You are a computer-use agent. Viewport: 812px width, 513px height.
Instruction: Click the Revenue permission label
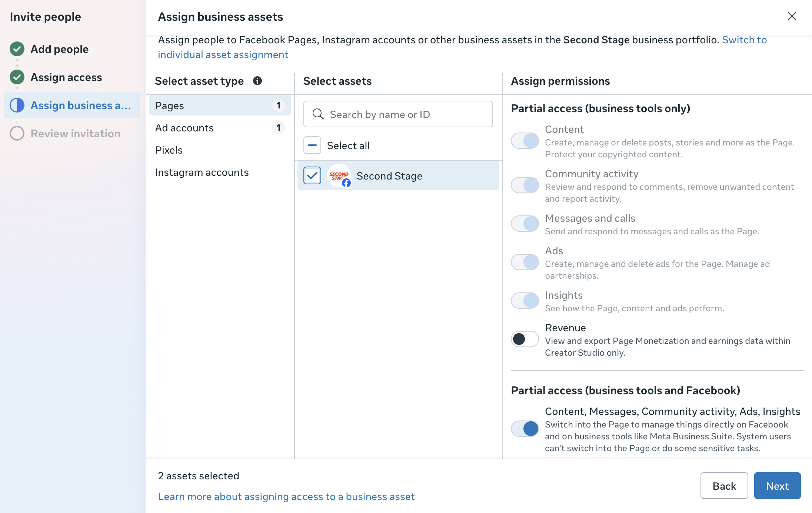[x=565, y=328]
